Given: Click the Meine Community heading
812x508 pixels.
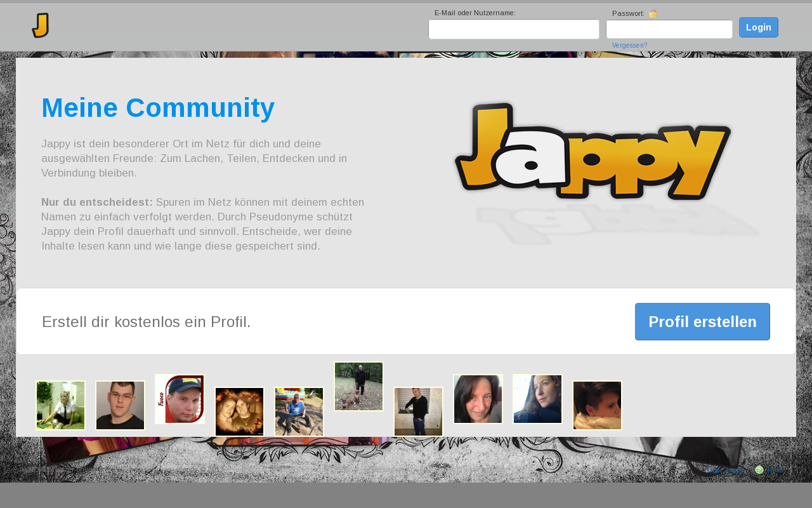Looking at the screenshot, I should [158, 108].
